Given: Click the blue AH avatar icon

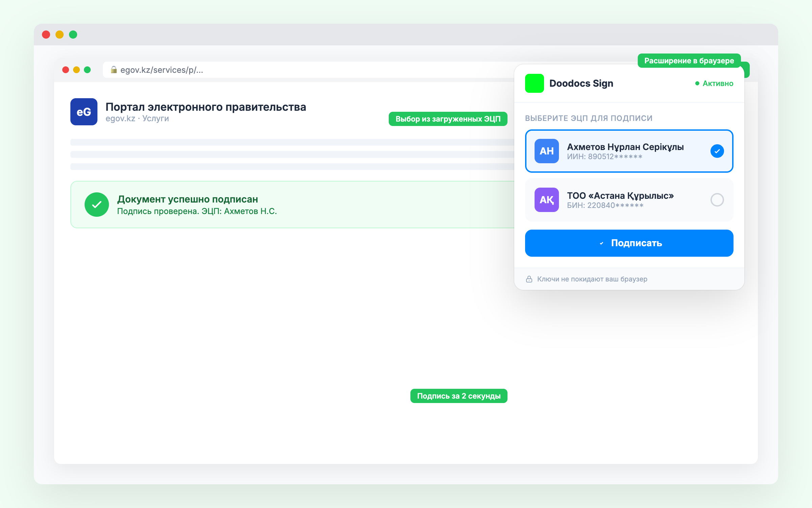Looking at the screenshot, I should [546, 151].
